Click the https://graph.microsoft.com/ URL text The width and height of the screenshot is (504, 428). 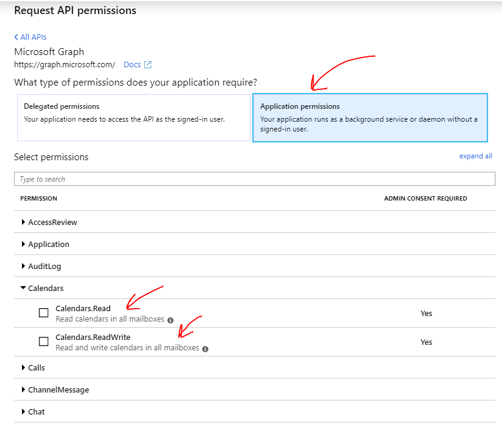click(x=65, y=65)
